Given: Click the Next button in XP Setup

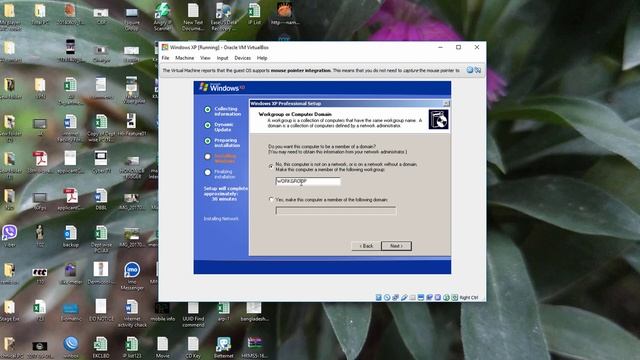Looking at the screenshot, I should (x=396, y=246).
